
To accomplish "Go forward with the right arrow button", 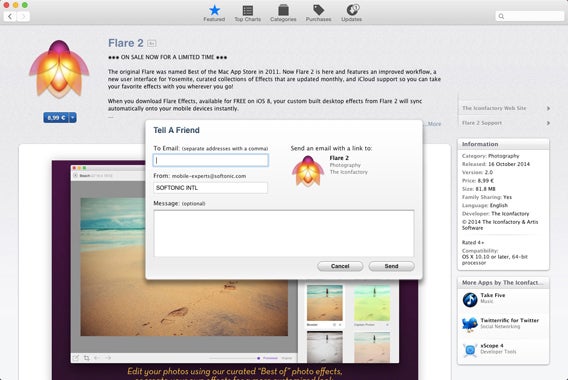I will coord(23,16).
